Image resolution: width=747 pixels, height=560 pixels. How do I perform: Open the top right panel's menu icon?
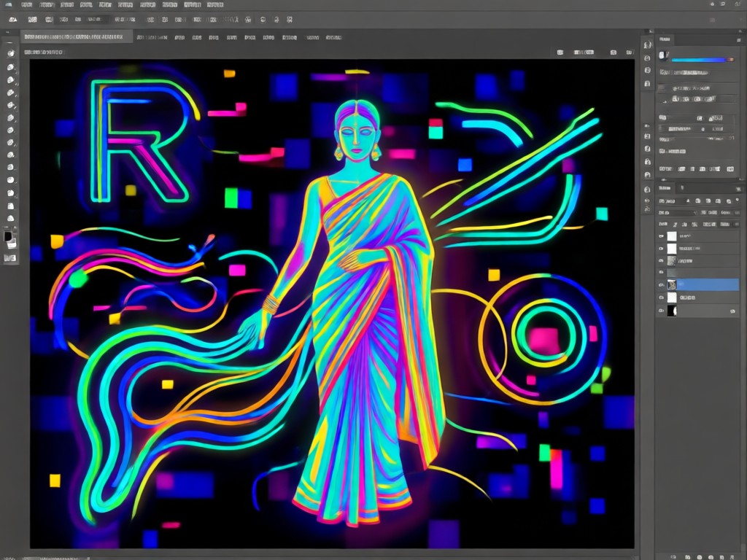[738, 39]
